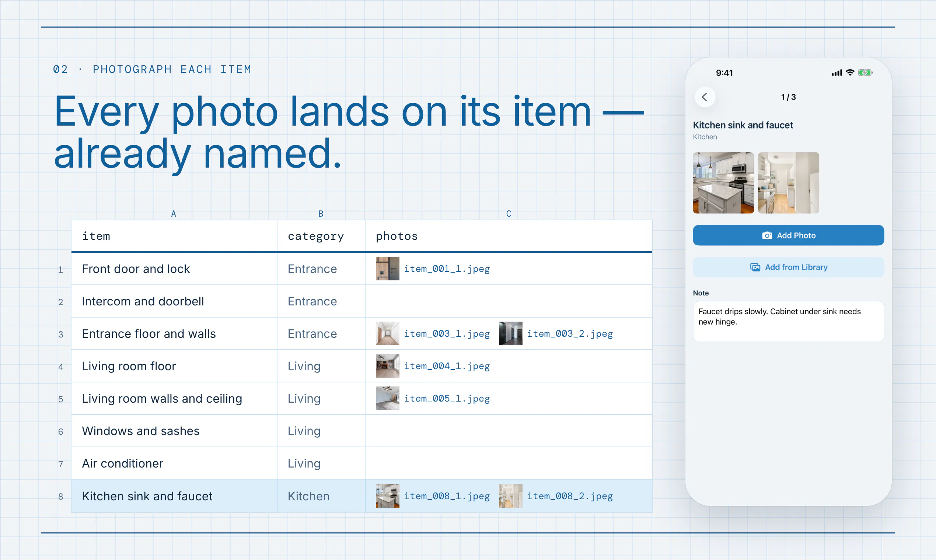The height and width of the screenshot is (560, 936).
Task: Click the cellular signal icon in status bar
Action: point(837,73)
